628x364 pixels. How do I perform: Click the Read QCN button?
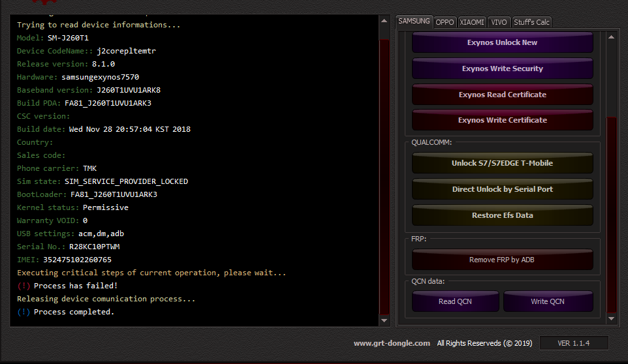point(456,301)
